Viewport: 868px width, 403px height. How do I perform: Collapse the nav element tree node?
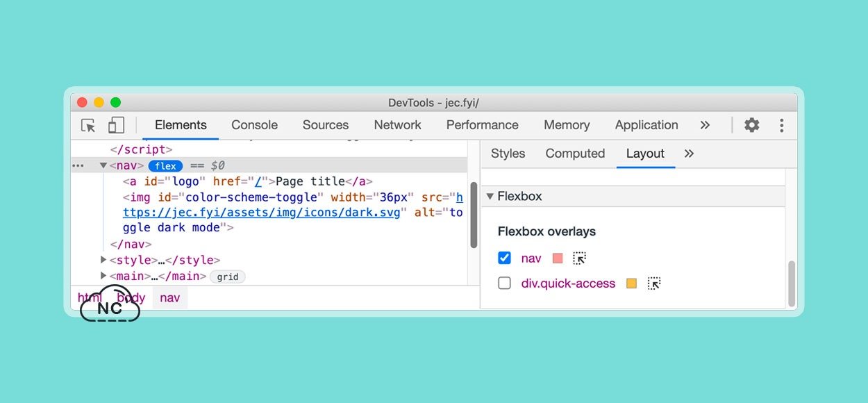[103, 165]
